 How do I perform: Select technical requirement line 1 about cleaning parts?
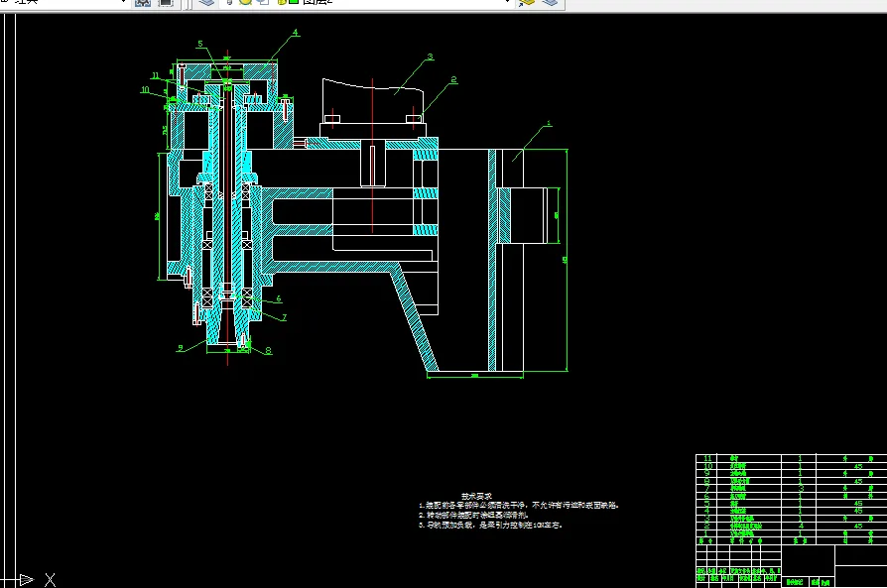(x=519, y=506)
